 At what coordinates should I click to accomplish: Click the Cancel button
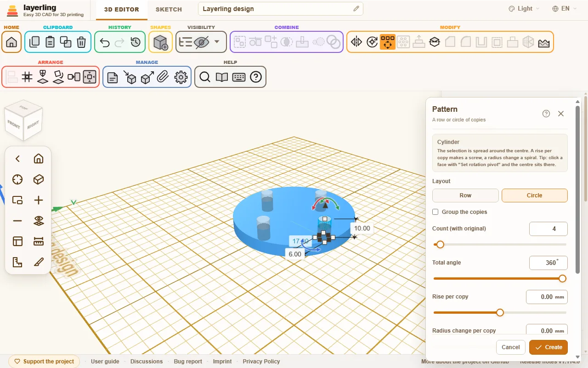tap(511, 347)
